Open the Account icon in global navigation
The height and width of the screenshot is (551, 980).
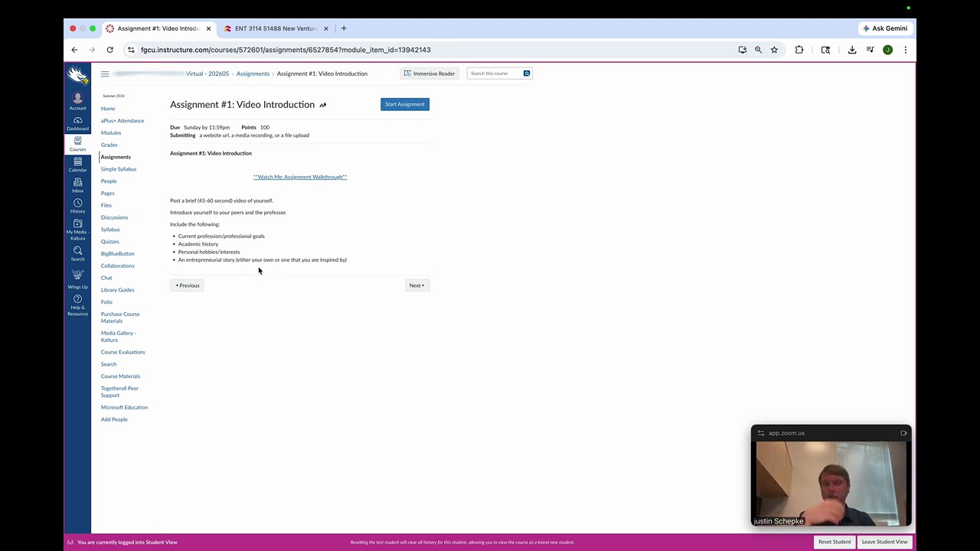point(77,101)
